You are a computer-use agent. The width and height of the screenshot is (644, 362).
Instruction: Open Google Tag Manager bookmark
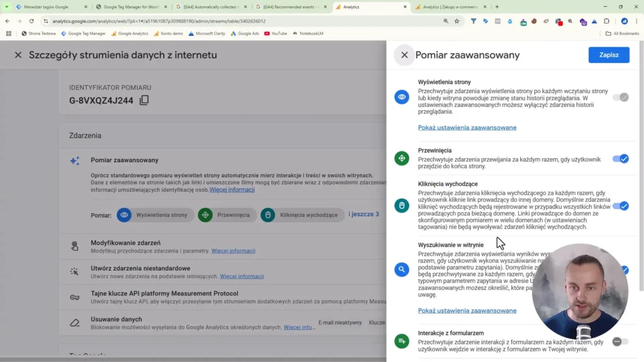click(x=84, y=34)
